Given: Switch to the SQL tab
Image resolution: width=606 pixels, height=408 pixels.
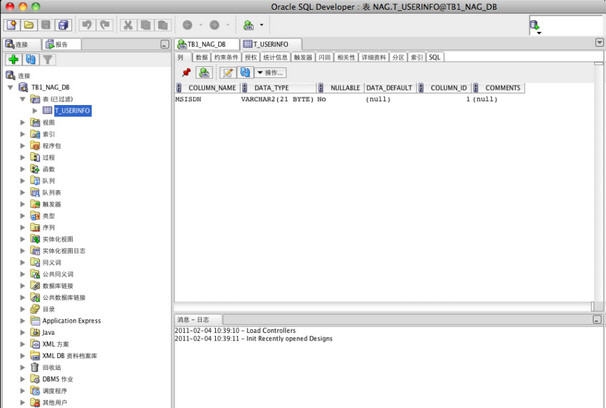Looking at the screenshot, I should (435, 57).
